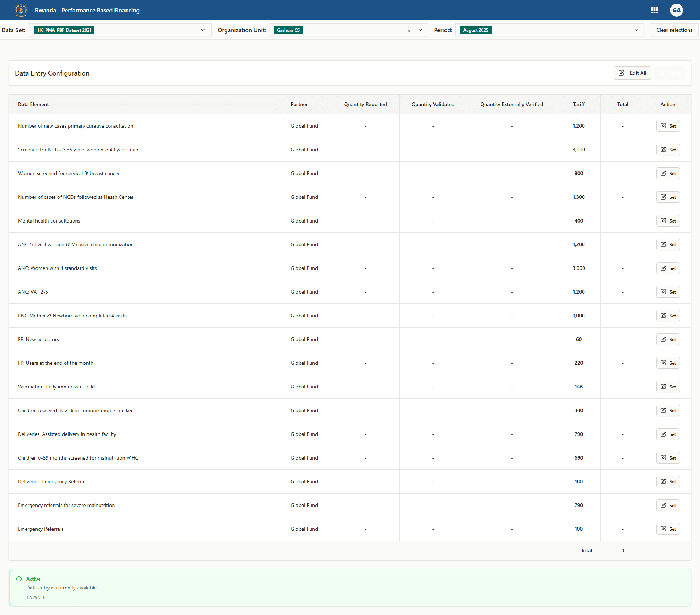This screenshot has height=615, width=700.
Task: Click the Set pencil icon for FP: New acceptors
Action: [663, 339]
